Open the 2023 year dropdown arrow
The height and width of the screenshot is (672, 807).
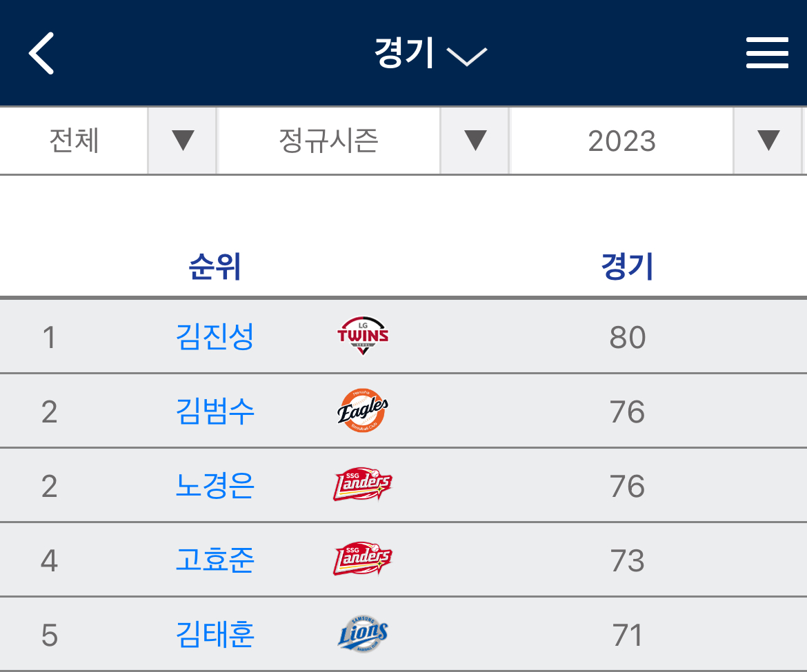tap(768, 141)
